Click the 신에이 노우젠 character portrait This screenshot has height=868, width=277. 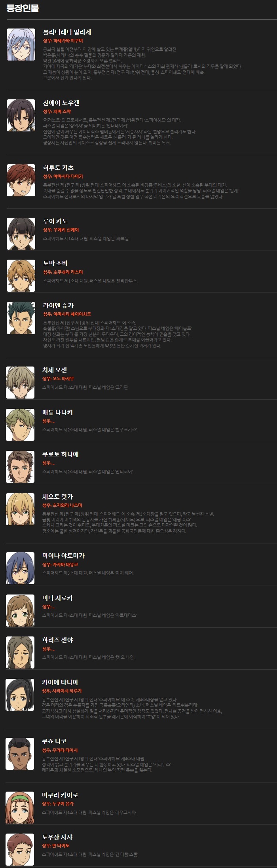21,115
